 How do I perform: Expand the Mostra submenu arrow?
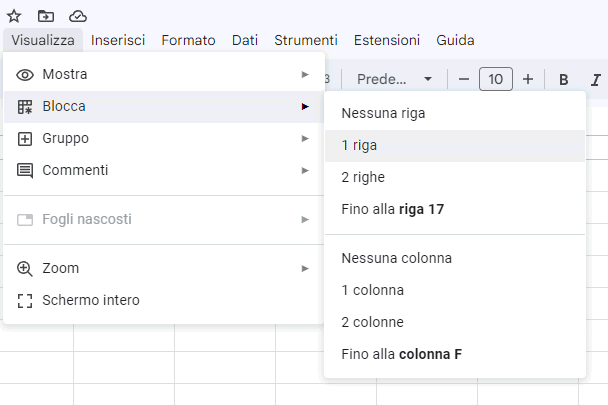point(305,74)
